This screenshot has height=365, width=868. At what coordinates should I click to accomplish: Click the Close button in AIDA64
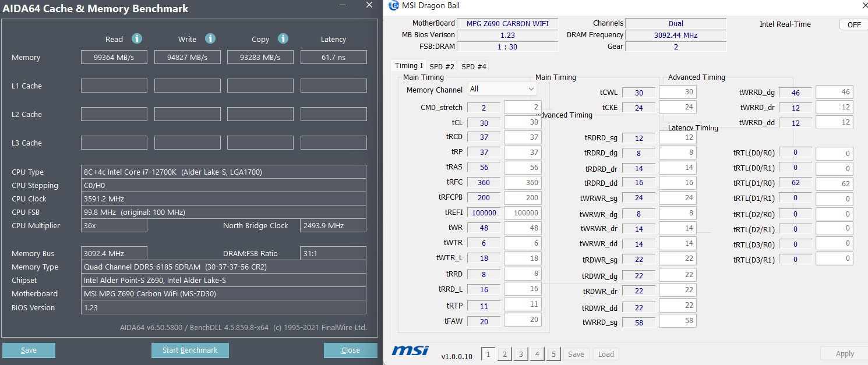pos(351,350)
